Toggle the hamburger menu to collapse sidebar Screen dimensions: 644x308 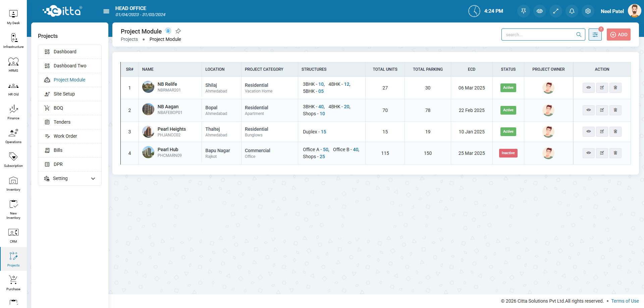pyautogui.click(x=106, y=11)
